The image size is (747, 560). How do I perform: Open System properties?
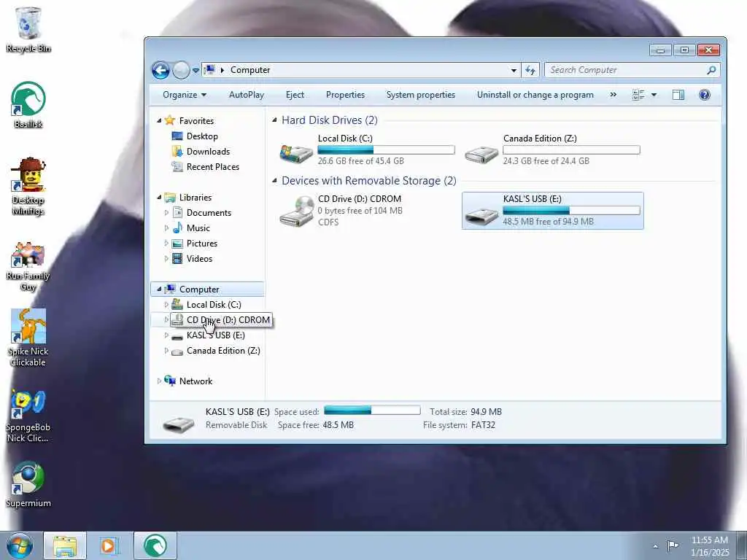point(421,95)
